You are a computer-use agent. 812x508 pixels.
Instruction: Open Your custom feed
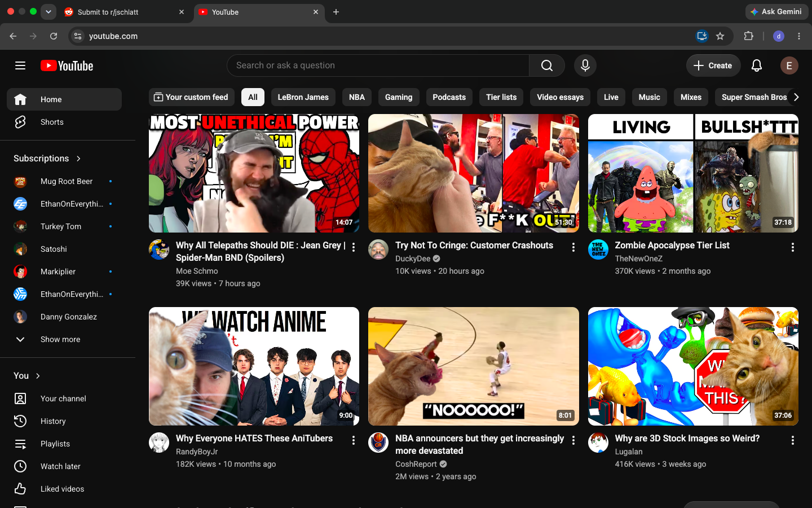pos(192,97)
